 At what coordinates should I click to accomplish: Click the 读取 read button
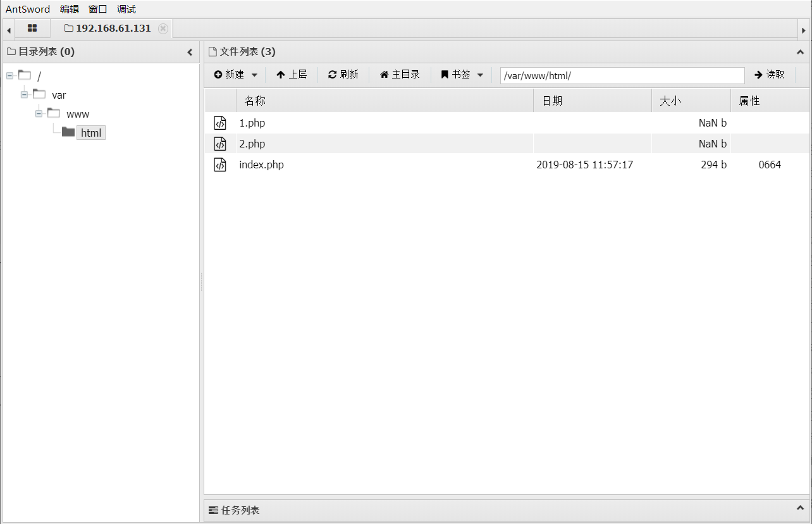coord(770,75)
